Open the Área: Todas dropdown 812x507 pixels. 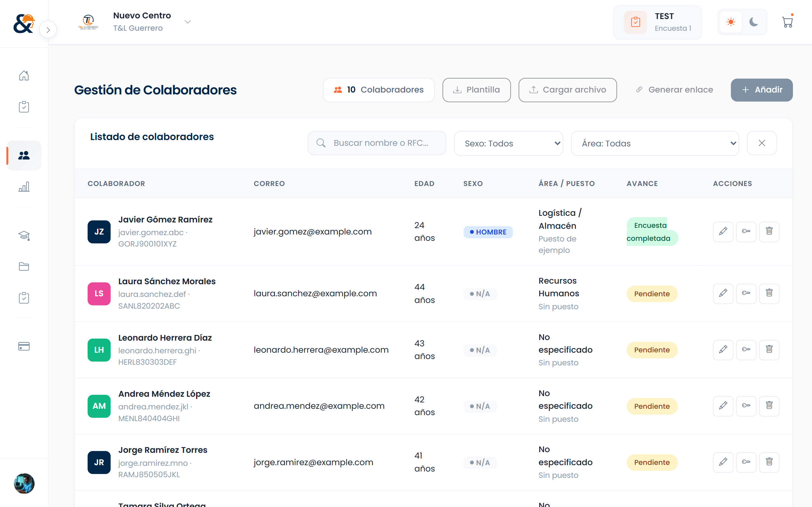point(655,144)
